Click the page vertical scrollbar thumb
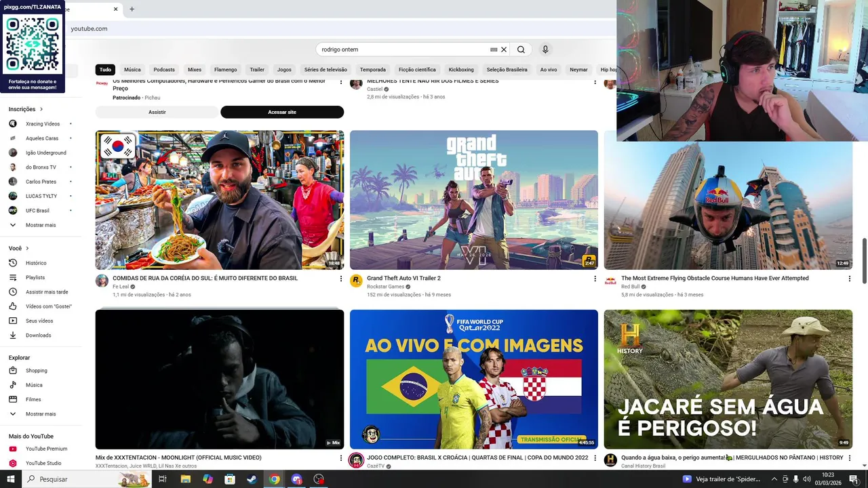868x488 pixels. coord(864,261)
